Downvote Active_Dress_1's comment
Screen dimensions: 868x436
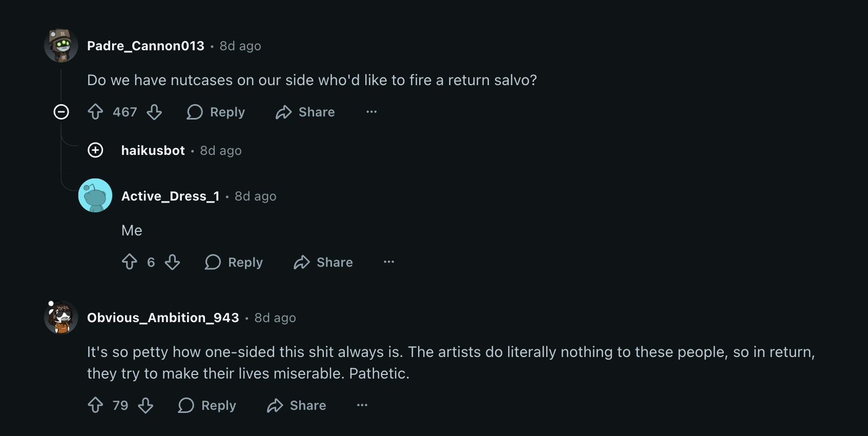click(173, 262)
